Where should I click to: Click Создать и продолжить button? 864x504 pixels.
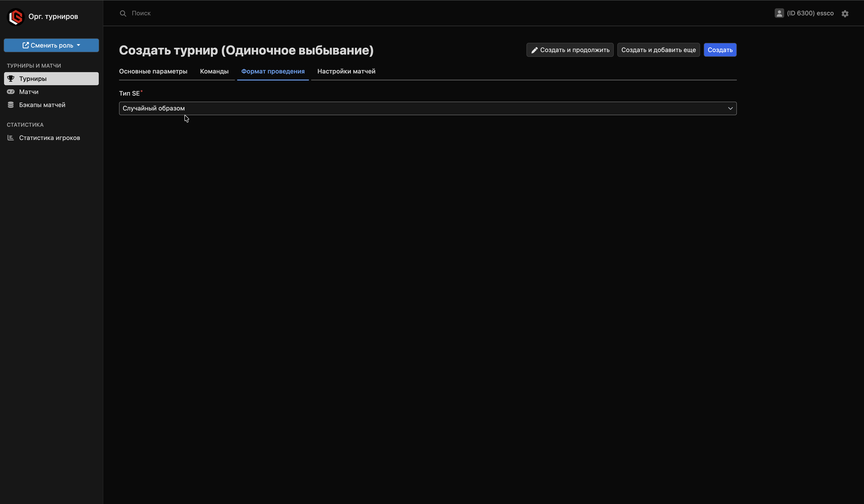pyautogui.click(x=570, y=50)
